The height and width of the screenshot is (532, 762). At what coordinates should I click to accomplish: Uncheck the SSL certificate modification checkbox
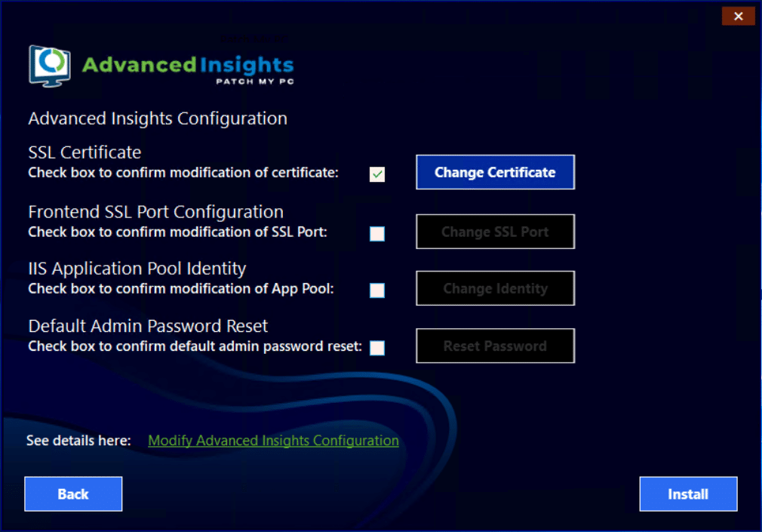point(377,174)
